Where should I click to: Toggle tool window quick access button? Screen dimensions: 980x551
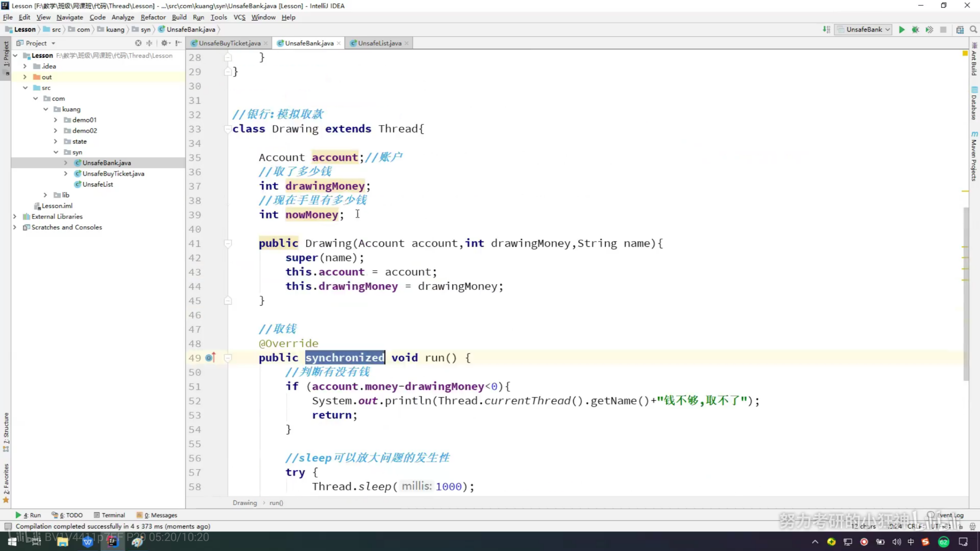8,526
